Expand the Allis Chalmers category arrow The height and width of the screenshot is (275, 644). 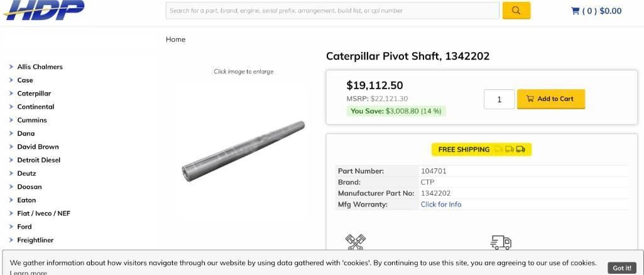pos(11,67)
